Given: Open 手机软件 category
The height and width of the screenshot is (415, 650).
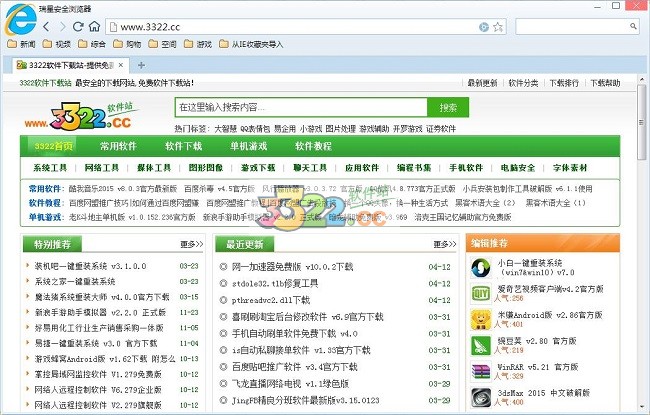Looking at the screenshot, I should 466,168.
